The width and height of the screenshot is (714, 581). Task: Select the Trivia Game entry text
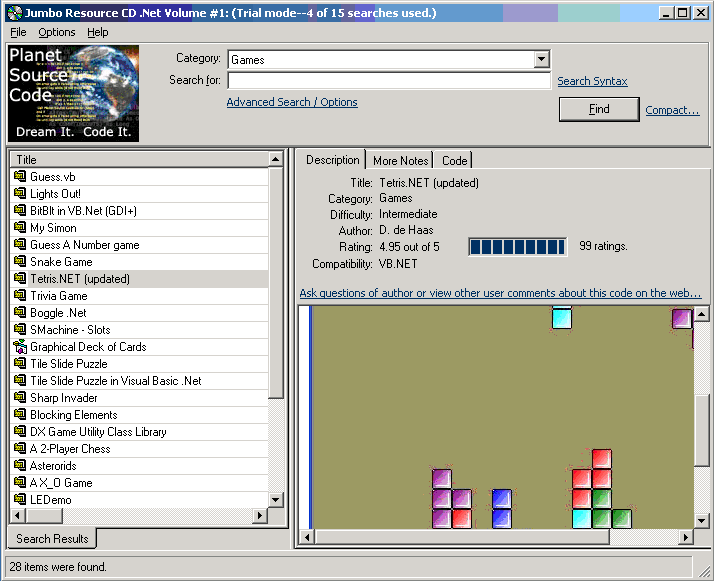(59, 296)
